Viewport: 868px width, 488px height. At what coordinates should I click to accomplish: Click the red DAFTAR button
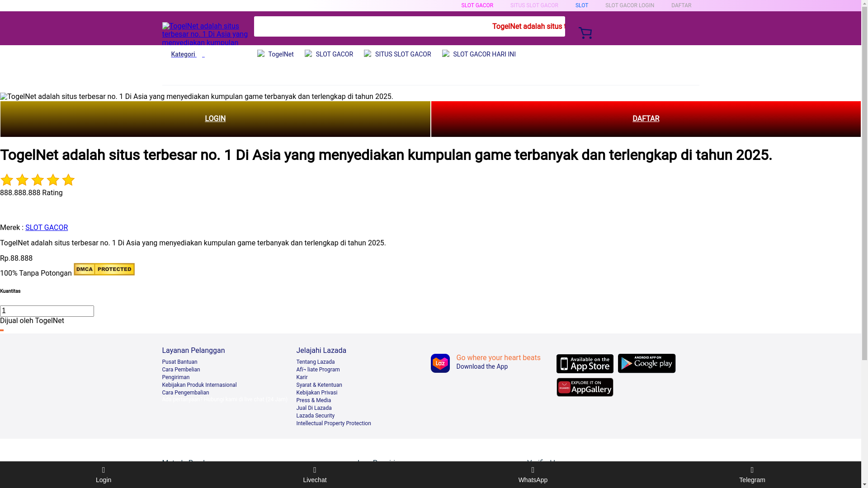(646, 119)
